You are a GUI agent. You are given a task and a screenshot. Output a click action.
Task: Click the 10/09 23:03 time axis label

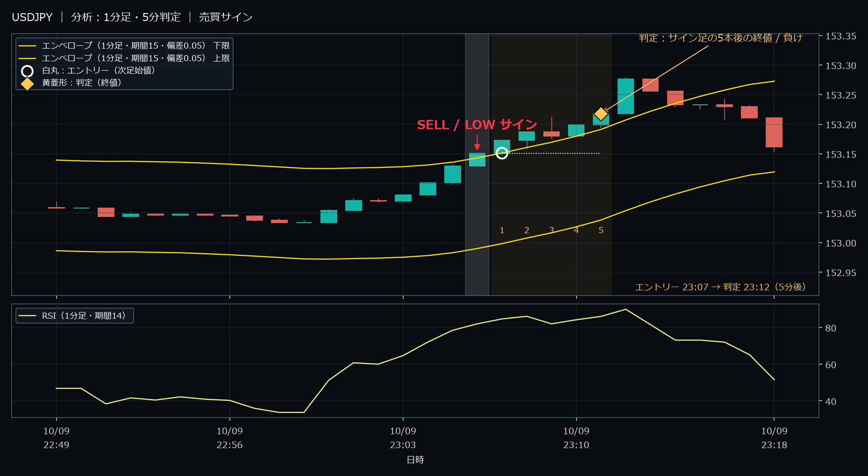[x=403, y=438]
